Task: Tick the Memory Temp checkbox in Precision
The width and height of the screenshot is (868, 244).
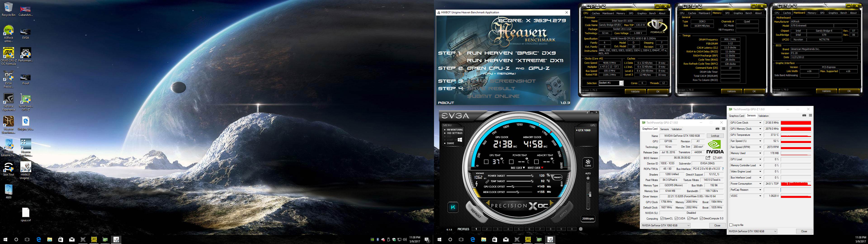Action: coord(536,162)
